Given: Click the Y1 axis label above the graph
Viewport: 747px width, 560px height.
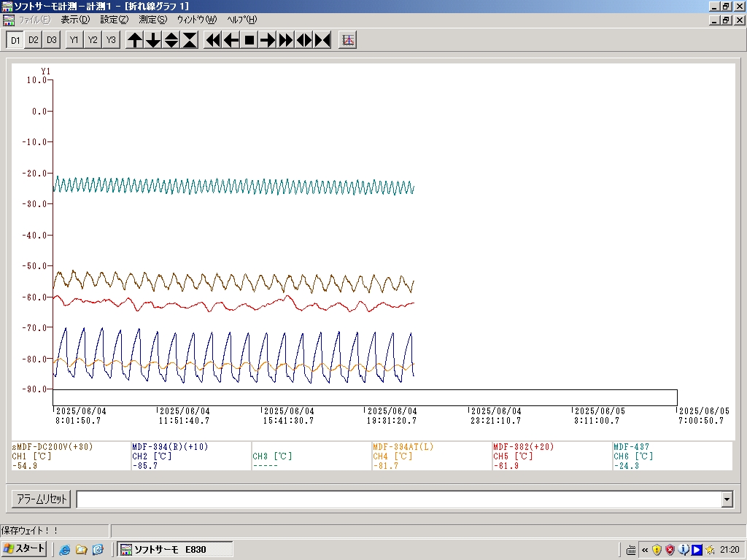Looking at the screenshot, I should click(45, 71).
